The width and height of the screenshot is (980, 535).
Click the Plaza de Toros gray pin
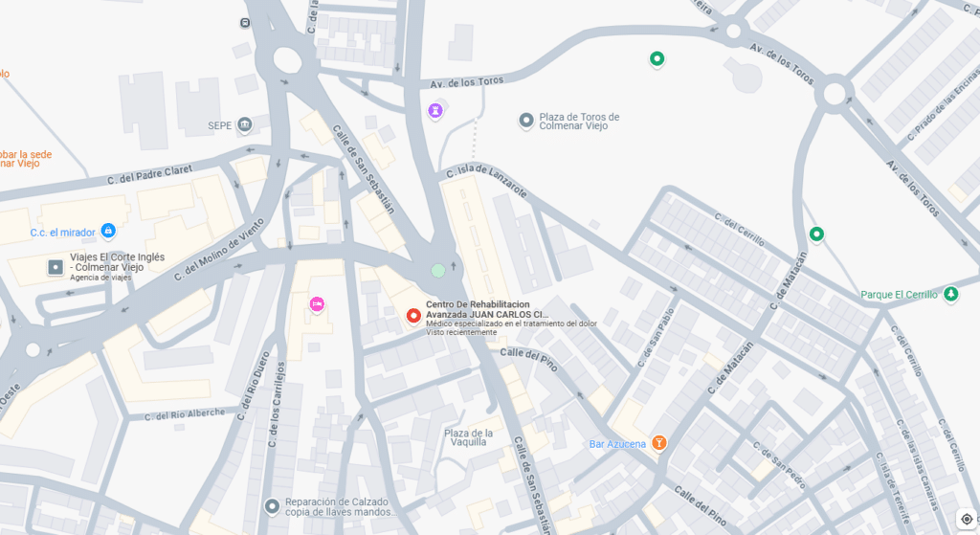526,120
